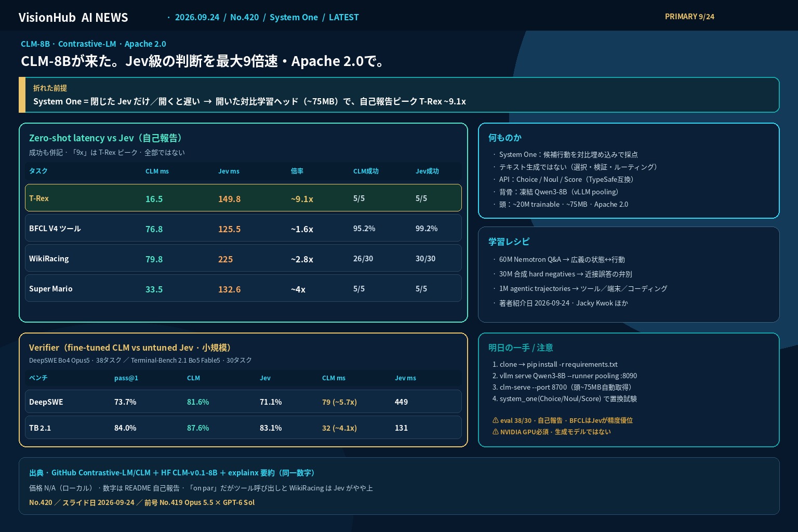Select the TB 2.1 row label
798x532 pixels.
tap(40, 428)
